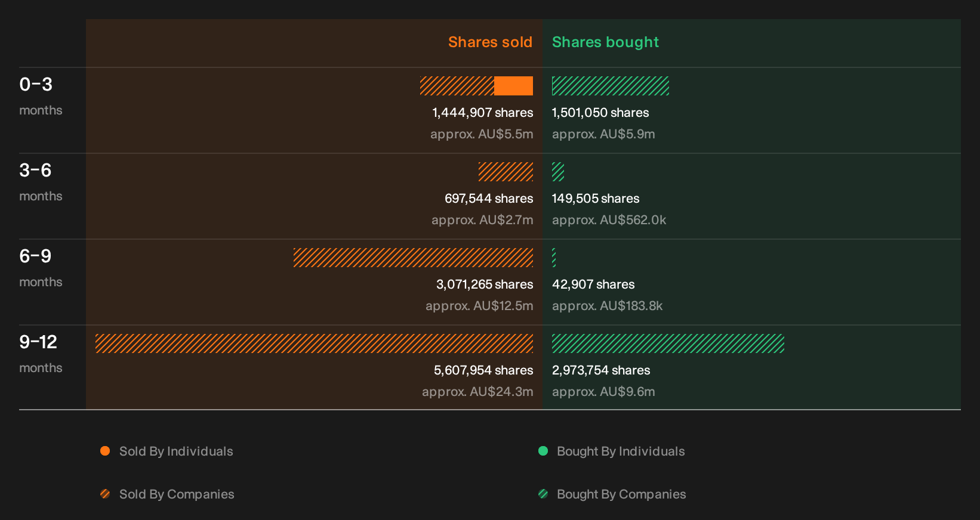Click the 1,501,050 shares bought value
980x520 pixels.
point(600,113)
